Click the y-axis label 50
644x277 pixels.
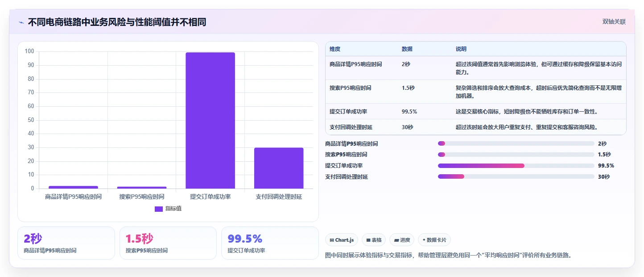(31, 120)
